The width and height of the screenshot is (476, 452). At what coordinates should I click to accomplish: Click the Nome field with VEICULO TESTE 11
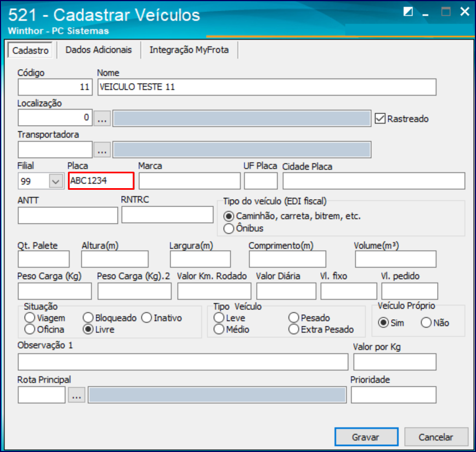coord(267,87)
